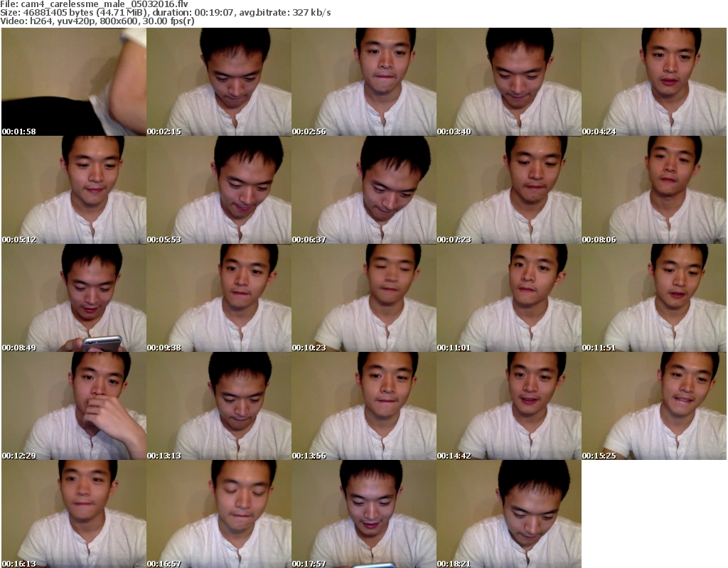
Task: Open the frame marked 00:16:57
Action: pyautogui.click(x=219, y=514)
